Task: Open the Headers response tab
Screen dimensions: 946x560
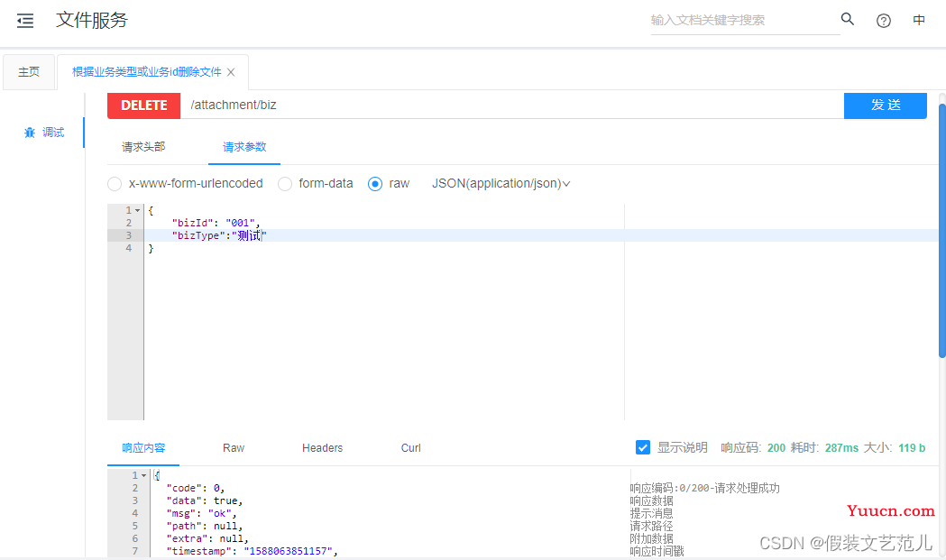Action: [x=322, y=448]
